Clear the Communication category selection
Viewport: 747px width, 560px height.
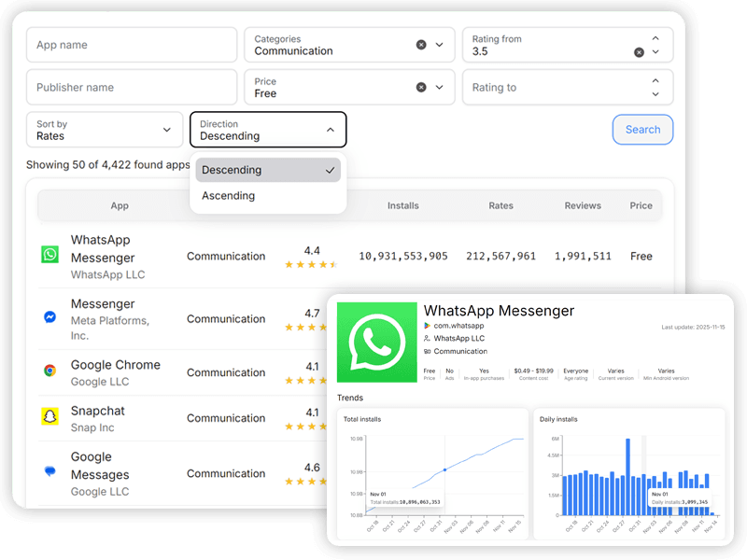pyautogui.click(x=421, y=45)
